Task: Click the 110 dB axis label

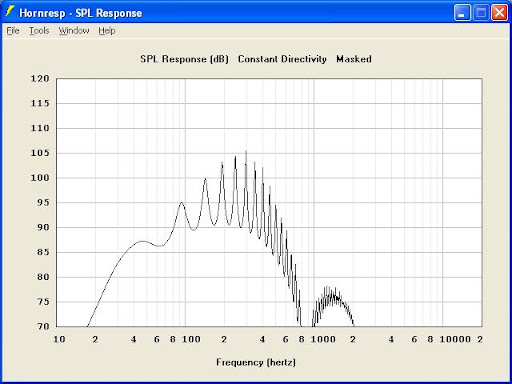Action: click(40, 128)
